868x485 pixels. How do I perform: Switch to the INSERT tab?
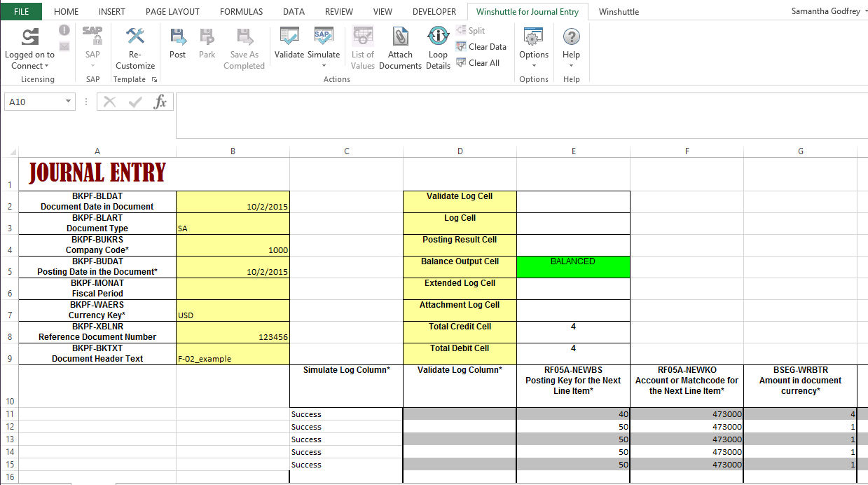click(112, 11)
